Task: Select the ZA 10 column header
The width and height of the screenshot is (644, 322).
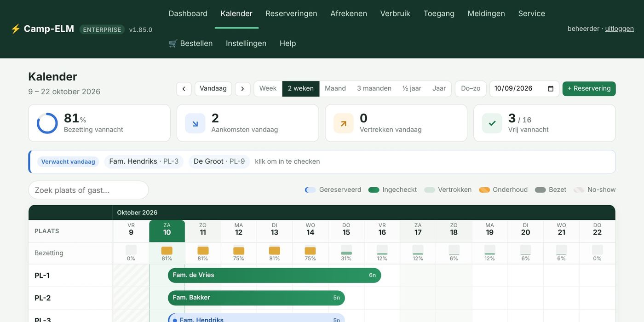Action: 167,231
